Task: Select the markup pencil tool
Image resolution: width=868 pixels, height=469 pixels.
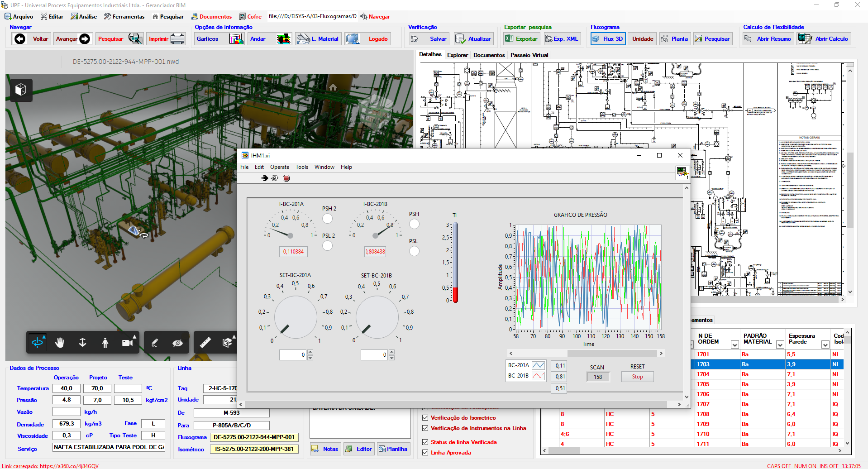Action: (x=155, y=343)
